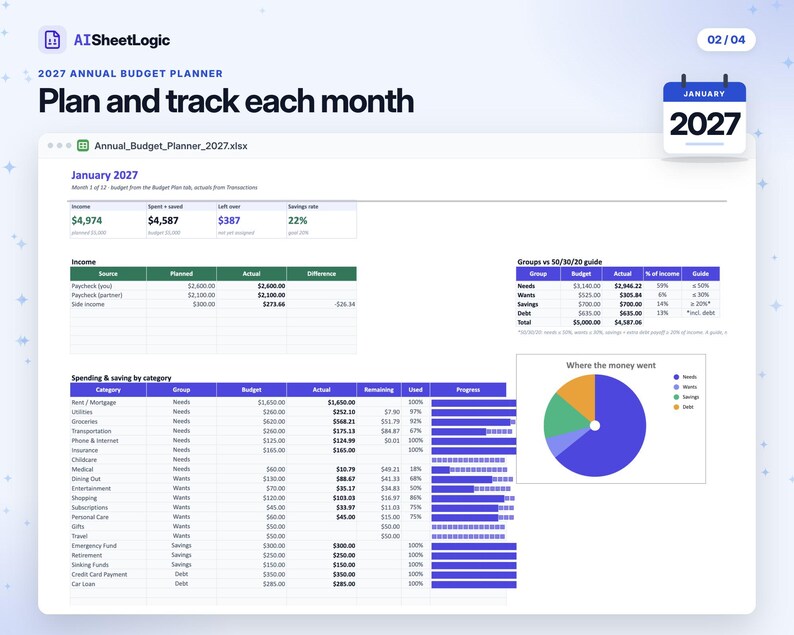Select the Groceries category cell
This screenshot has height=635, width=794.
pyautogui.click(x=108, y=421)
